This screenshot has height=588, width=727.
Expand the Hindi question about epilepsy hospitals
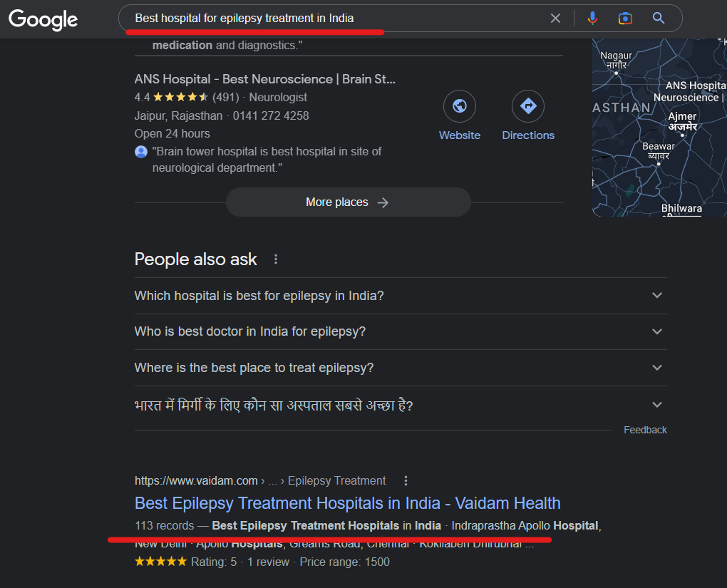point(401,406)
